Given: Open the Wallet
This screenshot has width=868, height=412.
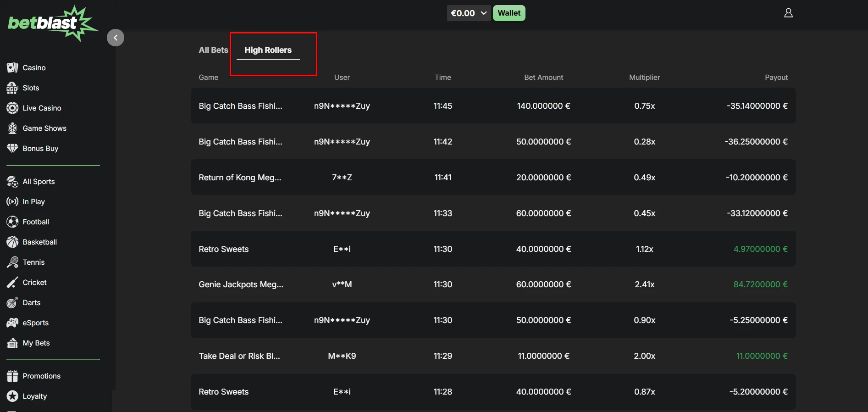Looking at the screenshot, I should coord(509,13).
